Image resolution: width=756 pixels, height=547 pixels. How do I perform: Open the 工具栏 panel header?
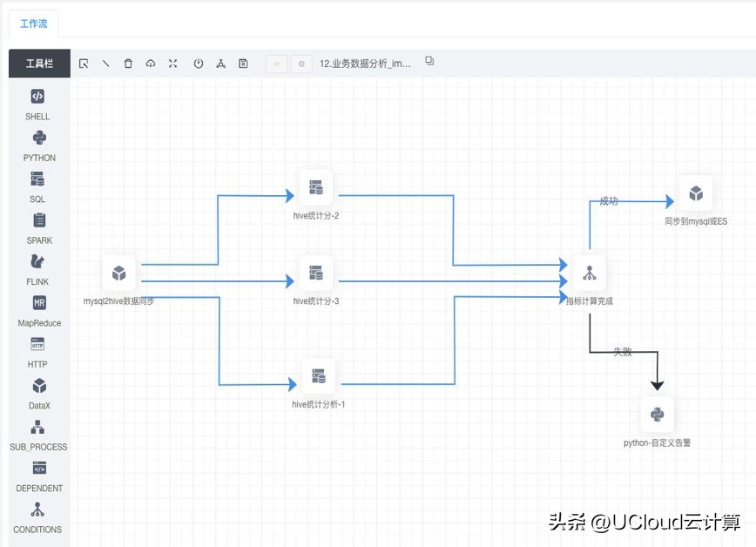[38, 63]
